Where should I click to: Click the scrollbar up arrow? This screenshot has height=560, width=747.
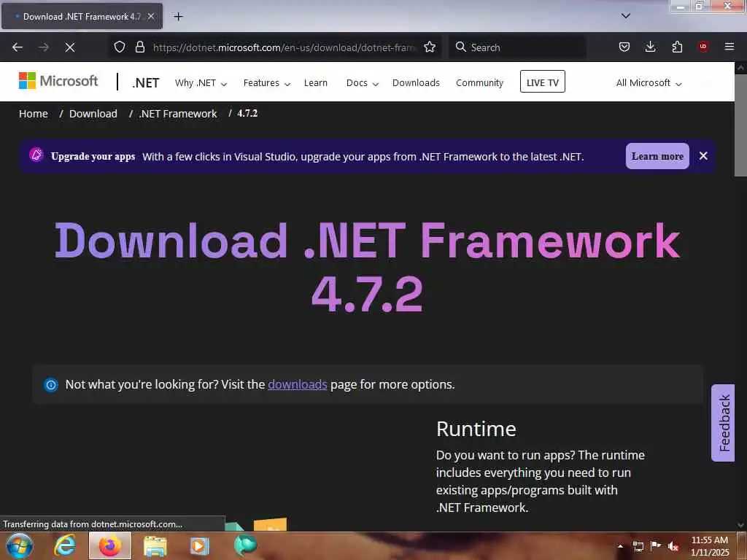(x=740, y=68)
